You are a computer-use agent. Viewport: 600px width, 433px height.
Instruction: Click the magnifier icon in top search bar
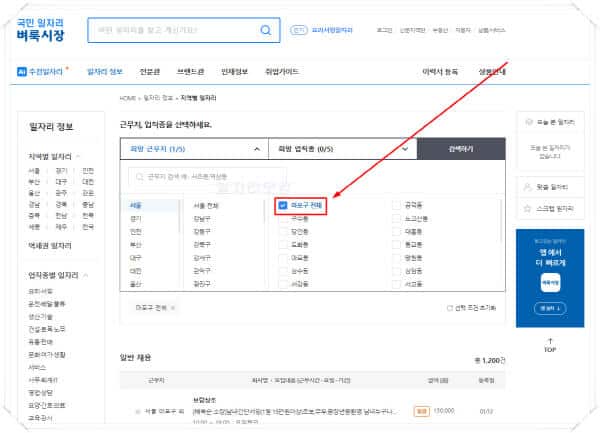pos(266,30)
